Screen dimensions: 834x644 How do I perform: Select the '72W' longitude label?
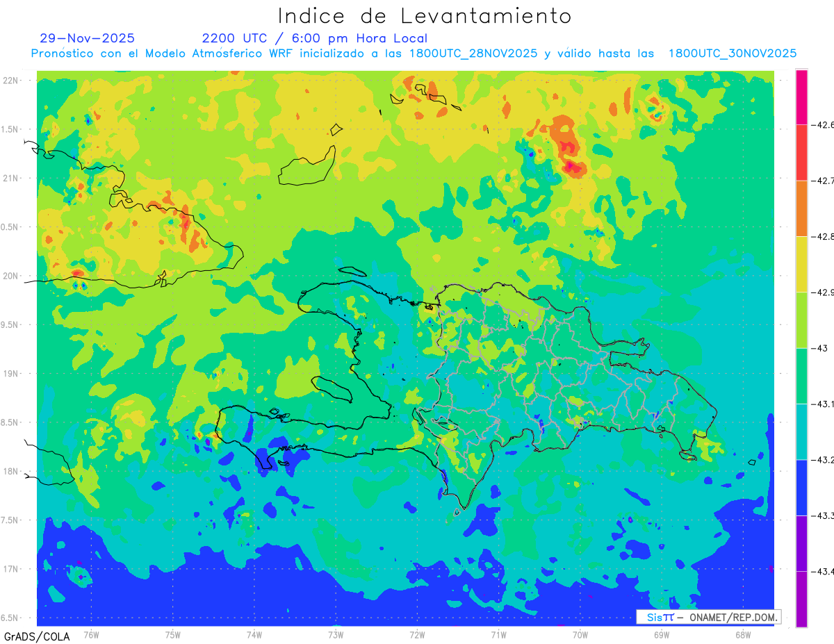coord(417,634)
